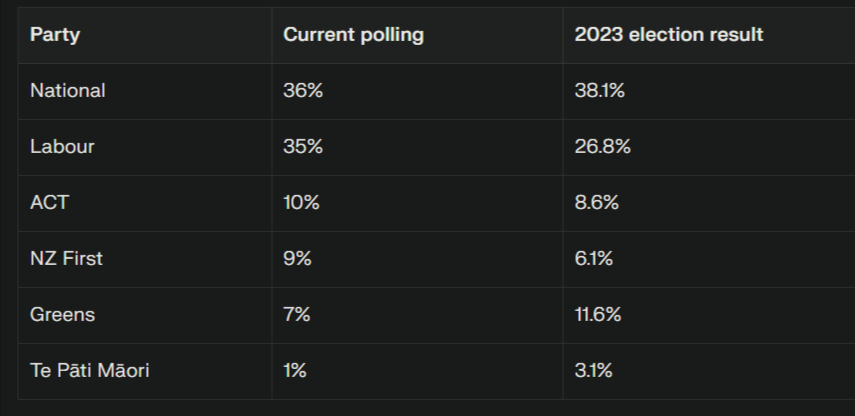Click Greens' 7% current polling value
The image size is (855, 416).
click(x=297, y=315)
